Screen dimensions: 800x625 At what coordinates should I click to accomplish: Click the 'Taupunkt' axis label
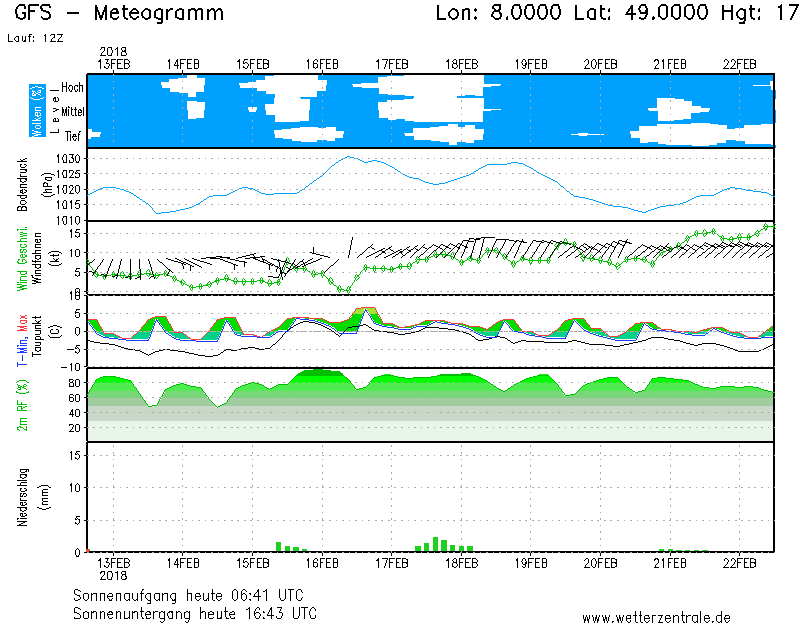pyautogui.click(x=36, y=336)
